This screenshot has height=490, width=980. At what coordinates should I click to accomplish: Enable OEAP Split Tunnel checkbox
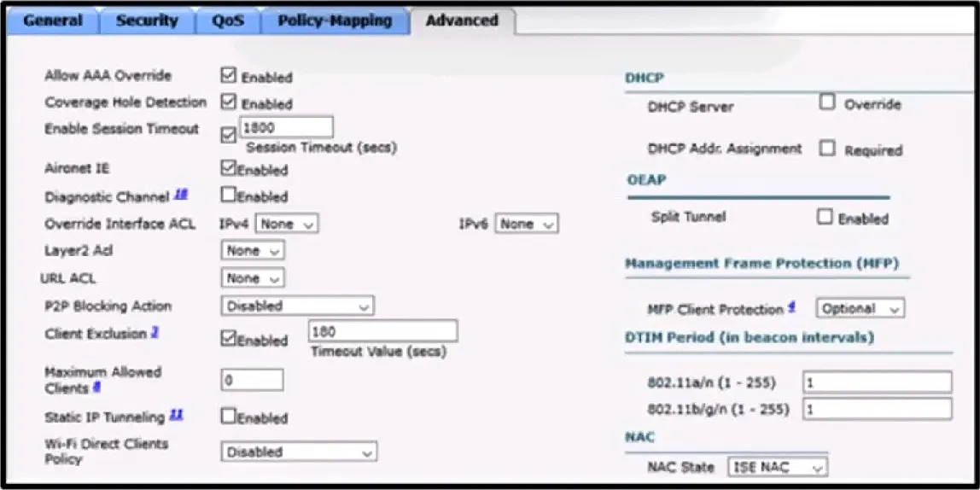click(825, 217)
